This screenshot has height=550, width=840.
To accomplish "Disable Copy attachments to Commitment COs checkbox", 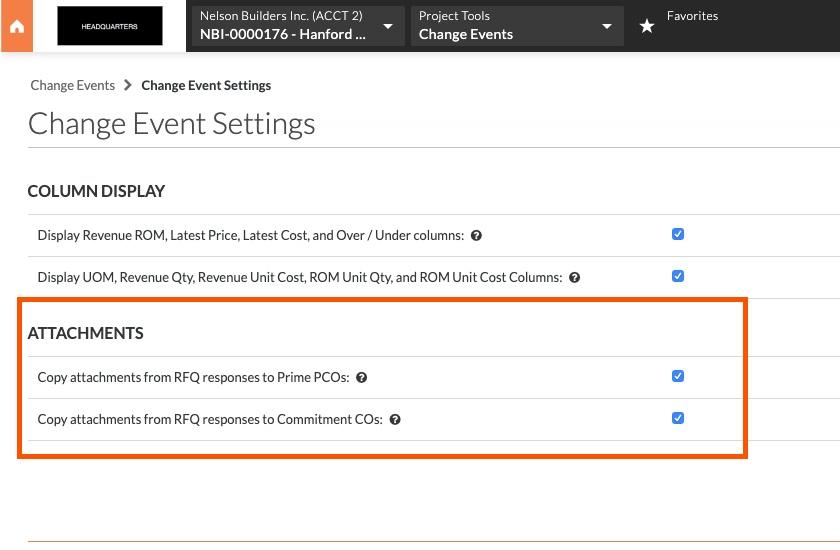I will click(678, 418).
